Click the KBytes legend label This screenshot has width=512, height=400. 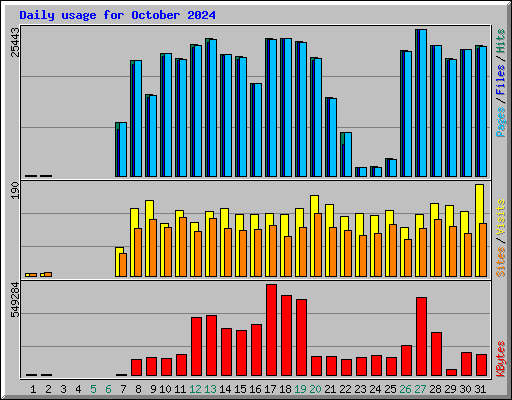click(x=500, y=359)
